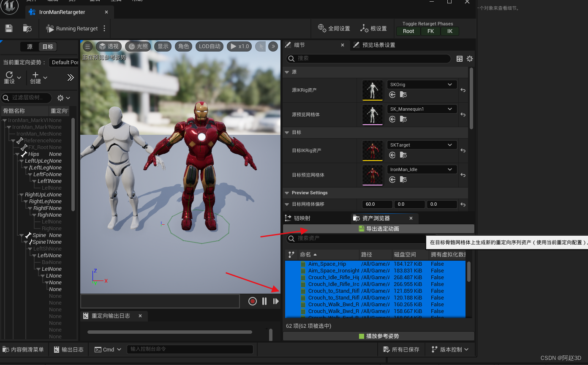Viewport: 588px width, 365px height.
Task: Select the RightUpLeg bone row
Action: click(x=37, y=195)
